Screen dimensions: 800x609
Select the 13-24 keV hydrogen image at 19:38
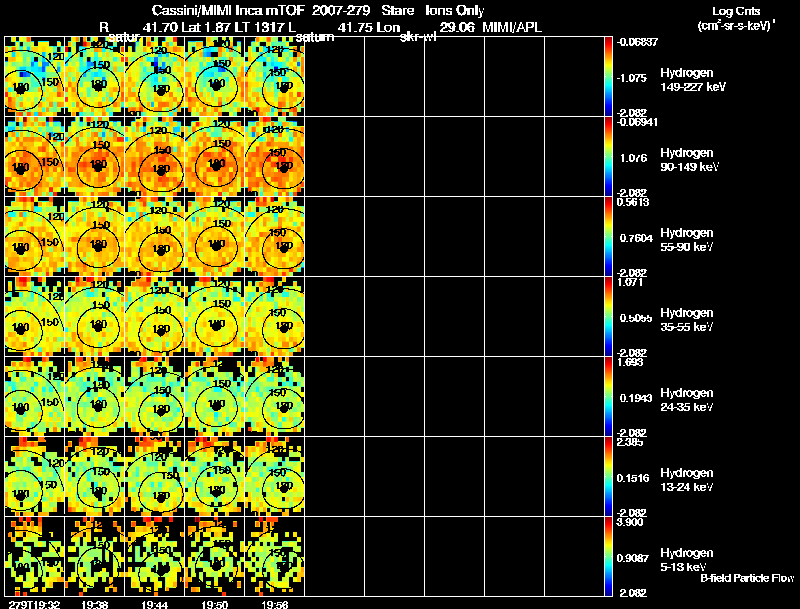[x=95, y=477]
